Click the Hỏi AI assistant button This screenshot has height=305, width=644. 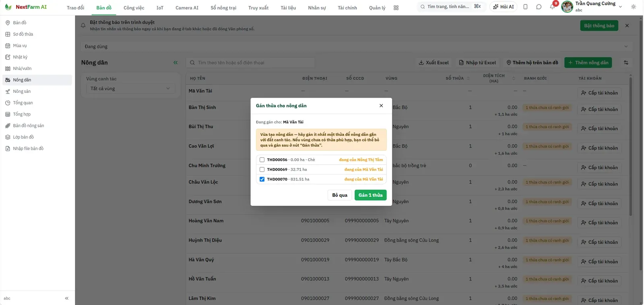coord(503,7)
